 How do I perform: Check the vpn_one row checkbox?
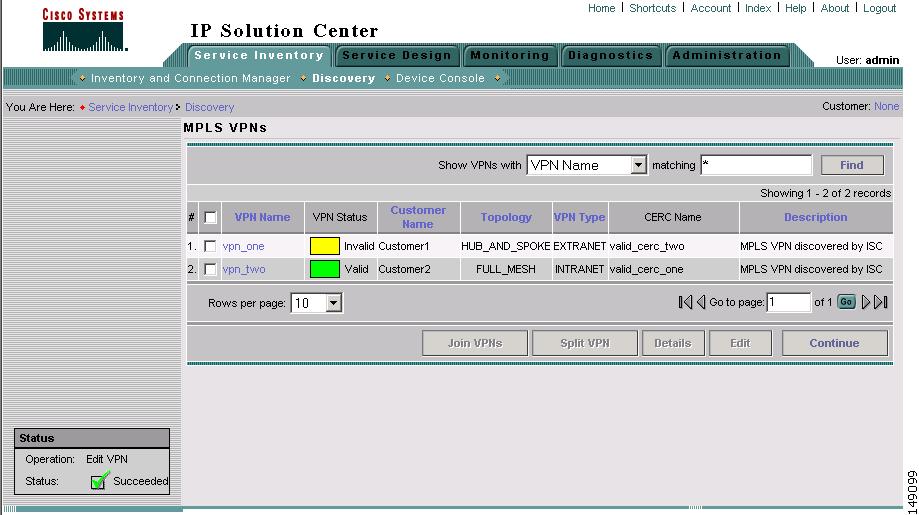point(210,246)
